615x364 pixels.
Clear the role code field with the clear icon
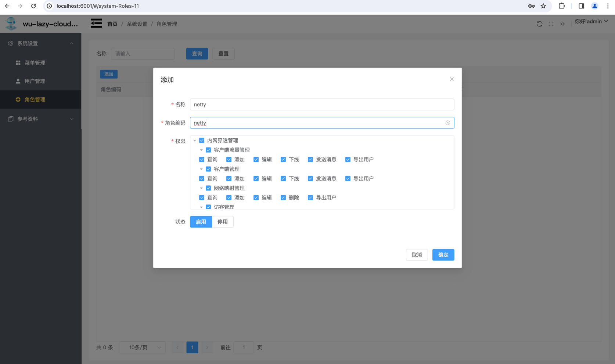(x=447, y=123)
